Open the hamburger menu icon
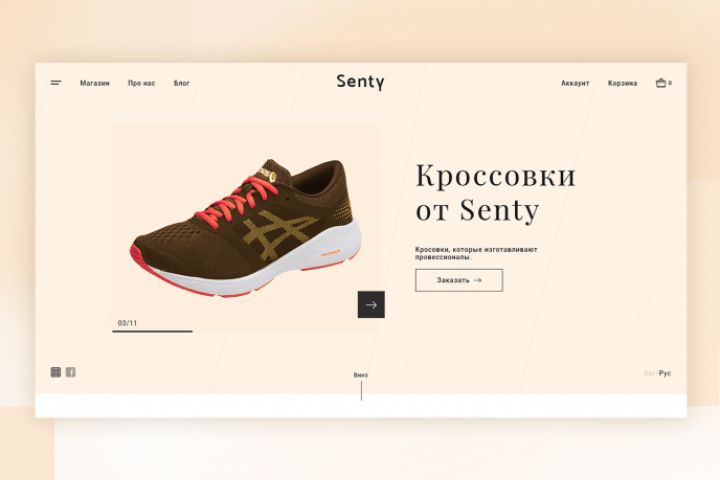The image size is (720, 480). click(x=56, y=83)
